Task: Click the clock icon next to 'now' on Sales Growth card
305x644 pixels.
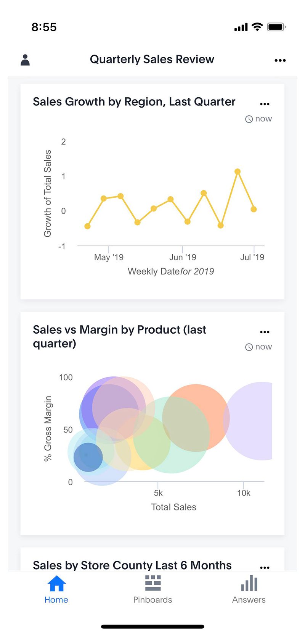Action: (x=249, y=119)
